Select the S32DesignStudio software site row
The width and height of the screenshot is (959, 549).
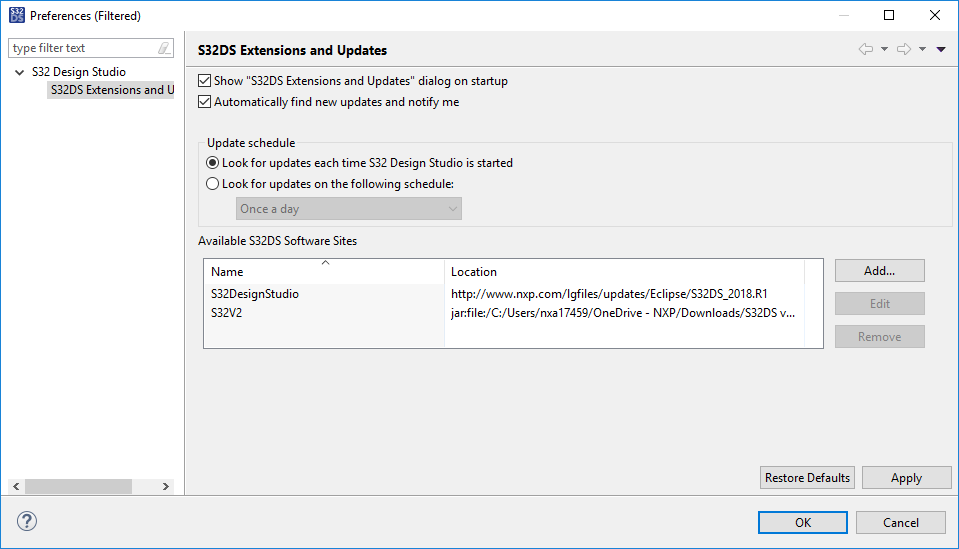tap(255, 294)
